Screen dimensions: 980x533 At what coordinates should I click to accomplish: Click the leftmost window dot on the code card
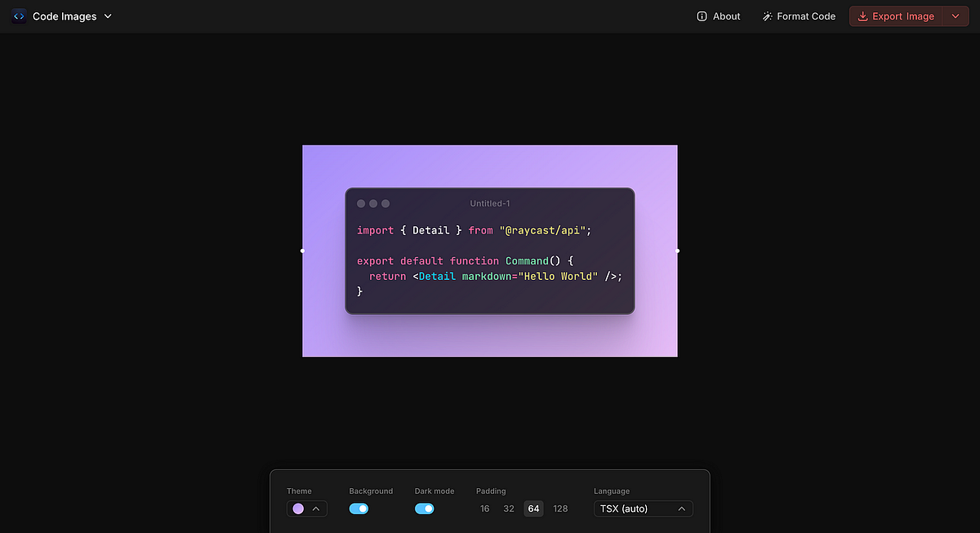tap(360, 203)
